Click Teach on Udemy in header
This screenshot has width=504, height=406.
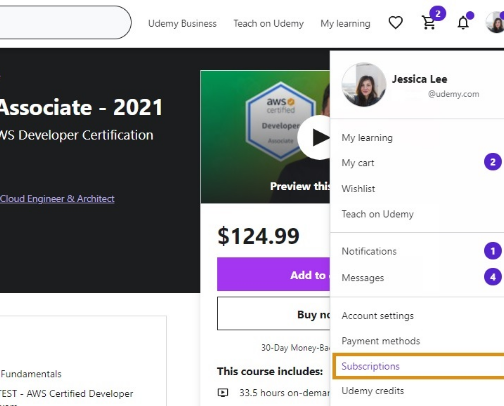tap(269, 24)
